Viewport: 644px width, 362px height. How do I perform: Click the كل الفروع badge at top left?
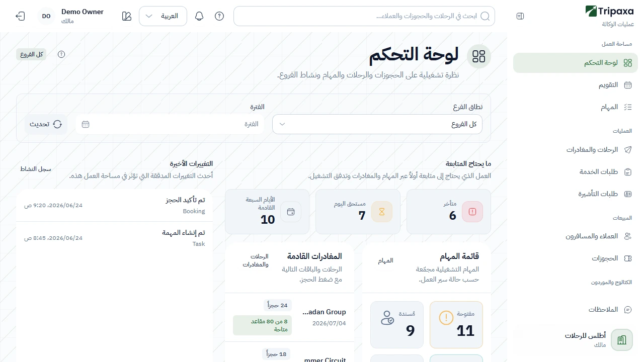(x=31, y=54)
